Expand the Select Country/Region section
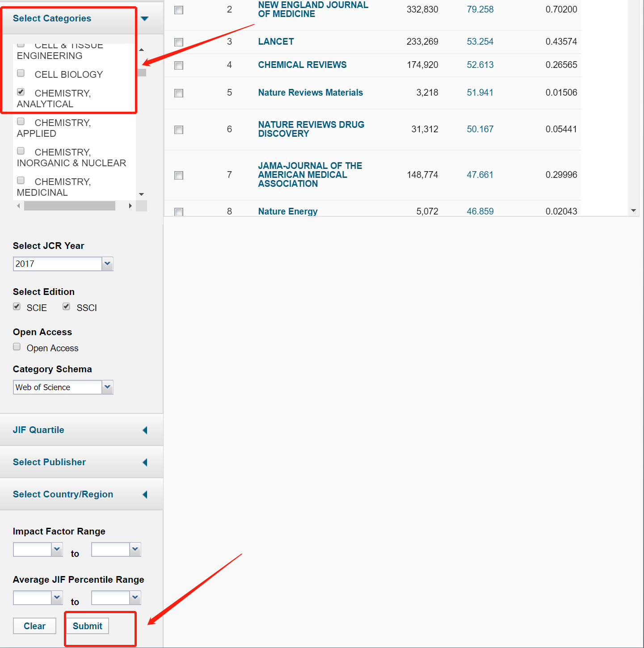The height and width of the screenshot is (648, 644). coord(145,494)
